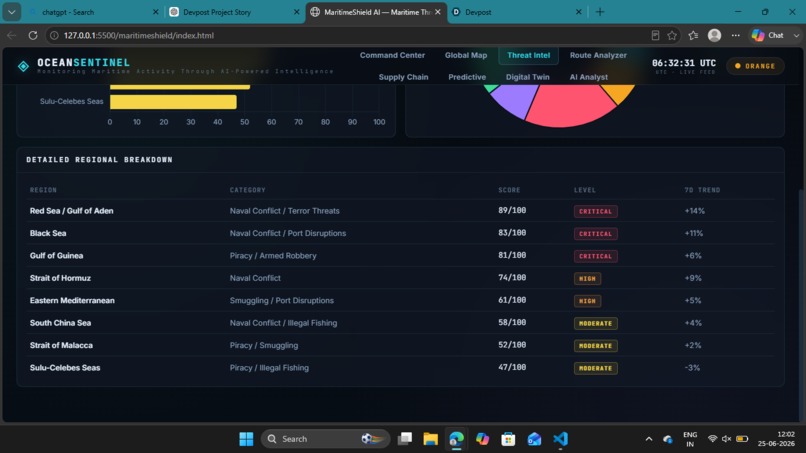Open the Predictive nav item
The height and width of the screenshot is (453, 806).
(x=467, y=77)
